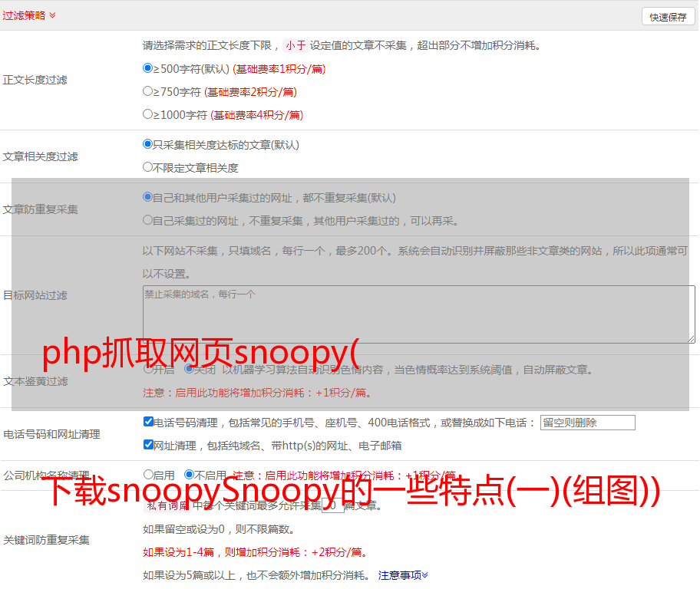Collapse the 过滤策略 section header
Screen dimensions: 700x589
29,15
